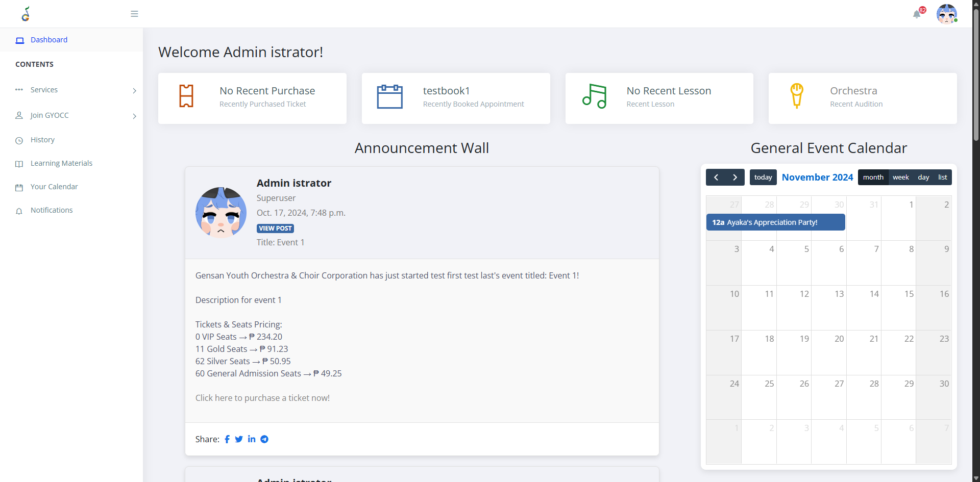This screenshot has width=980, height=482.
Task: Click the purchase a ticket now link
Action: click(262, 398)
